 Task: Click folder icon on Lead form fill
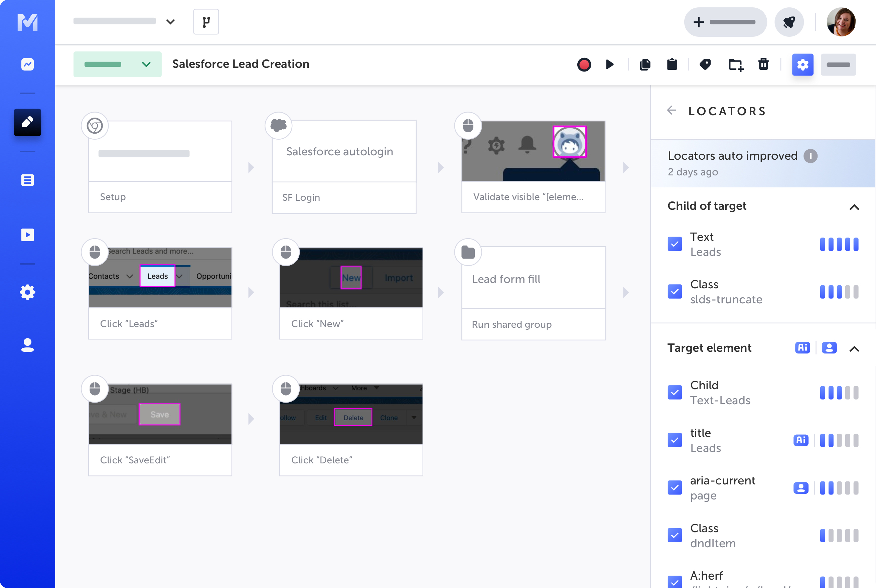[468, 252]
